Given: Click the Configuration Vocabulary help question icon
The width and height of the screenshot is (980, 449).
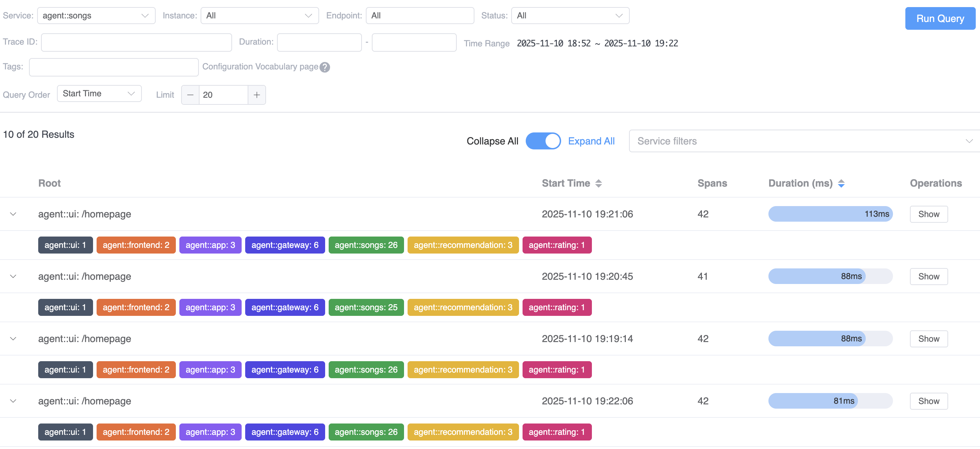Looking at the screenshot, I should click(324, 67).
